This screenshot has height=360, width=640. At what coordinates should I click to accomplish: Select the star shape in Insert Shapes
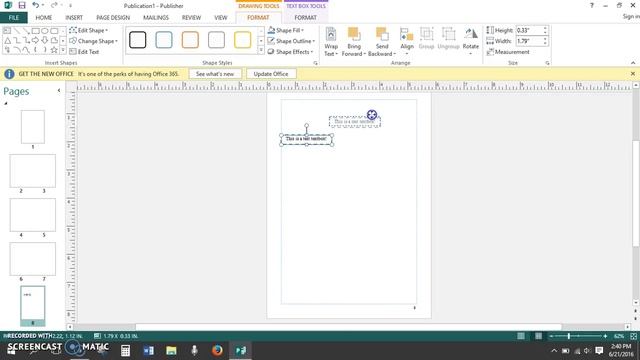click(54, 50)
